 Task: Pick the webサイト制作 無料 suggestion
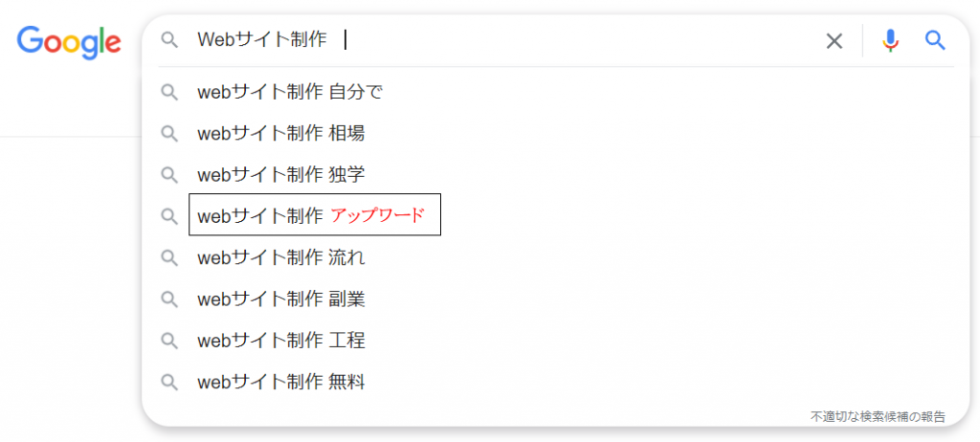[280, 383]
